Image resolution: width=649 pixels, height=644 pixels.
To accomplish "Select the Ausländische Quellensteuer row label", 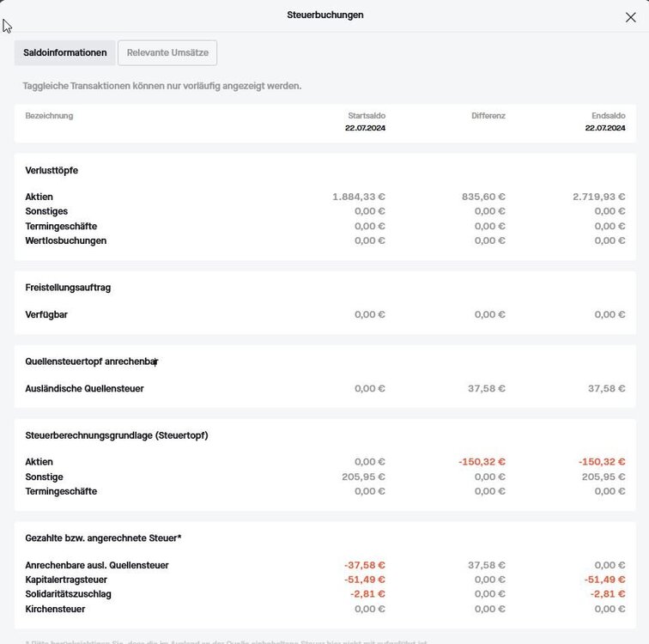I will tap(84, 388).
